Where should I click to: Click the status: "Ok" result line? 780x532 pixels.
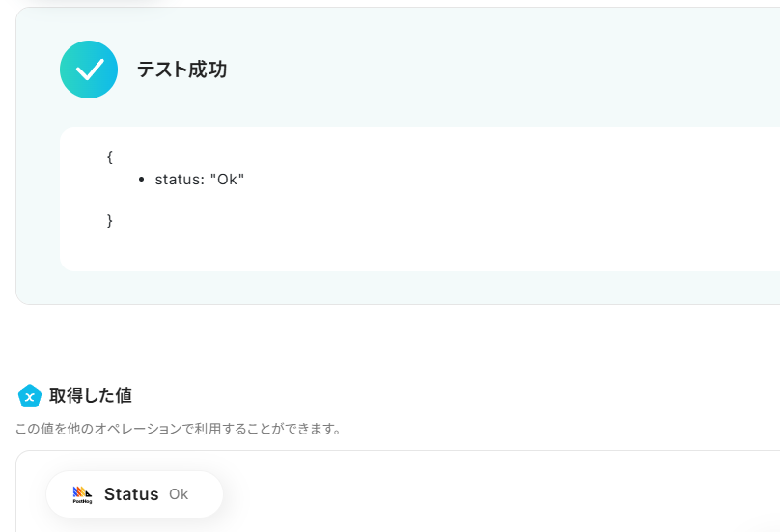click(200, 180)
